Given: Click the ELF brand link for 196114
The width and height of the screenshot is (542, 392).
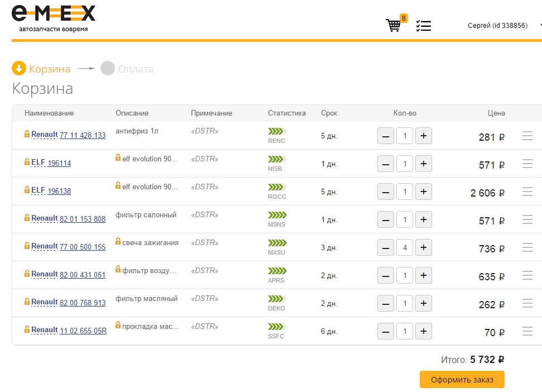Looking at the screenshot, I should (38, 162).
